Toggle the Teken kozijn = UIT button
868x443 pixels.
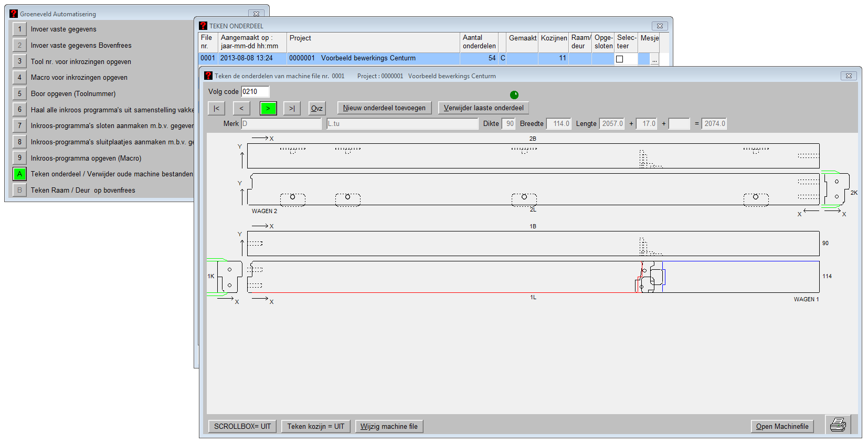pos(315,426)
